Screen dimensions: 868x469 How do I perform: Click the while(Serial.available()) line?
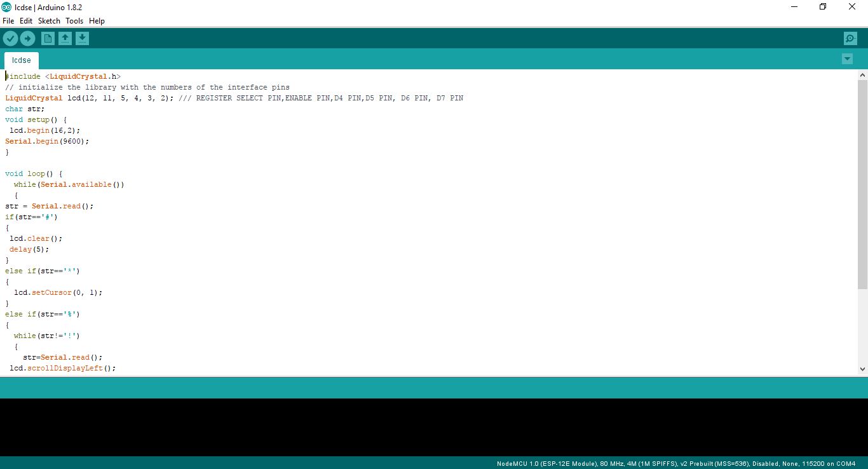pos(69,184)
